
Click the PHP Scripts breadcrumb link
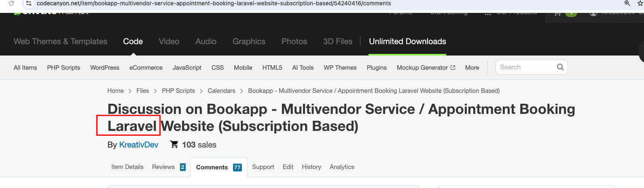point(178,91)
